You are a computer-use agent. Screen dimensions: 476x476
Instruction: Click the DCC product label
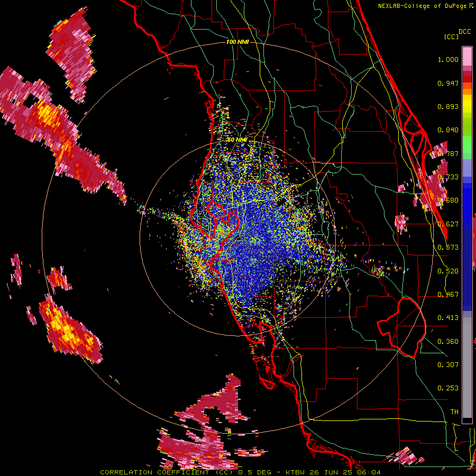(464, 32)
